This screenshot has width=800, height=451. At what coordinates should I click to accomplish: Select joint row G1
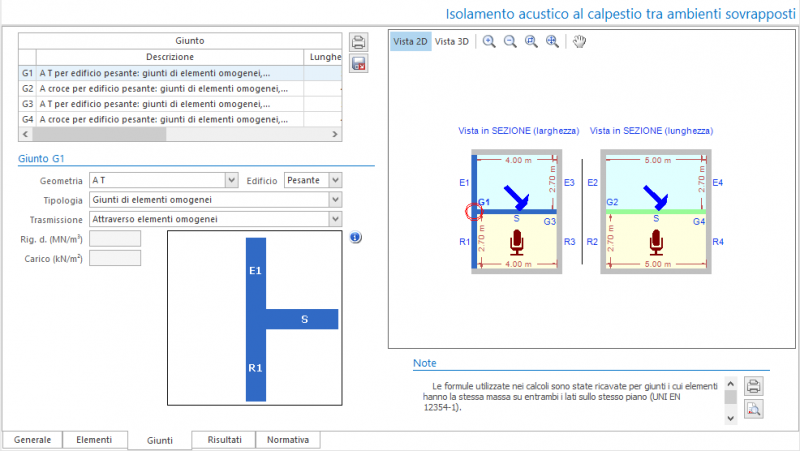click(x=180, y=73)
